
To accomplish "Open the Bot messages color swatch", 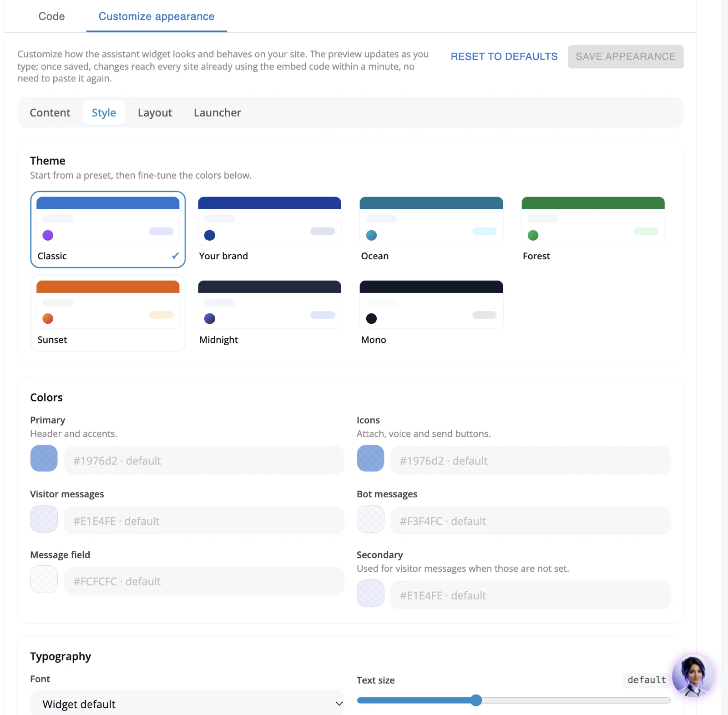I will pos(370,519).
